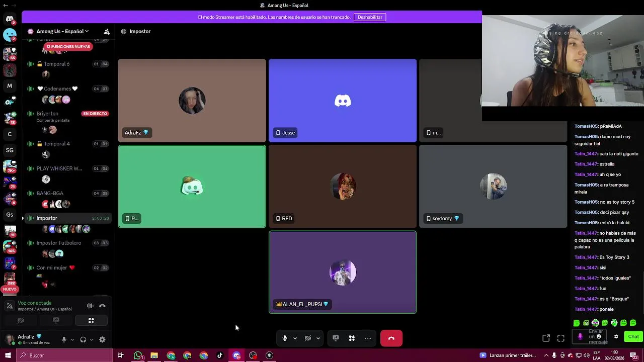Select soytomy participant tile

pos(493,187)
